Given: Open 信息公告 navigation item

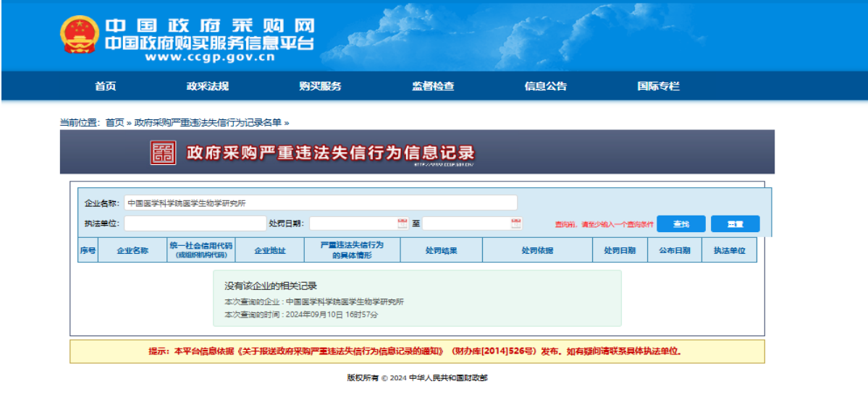Looking at the screenshot, I should pos(546,86).
